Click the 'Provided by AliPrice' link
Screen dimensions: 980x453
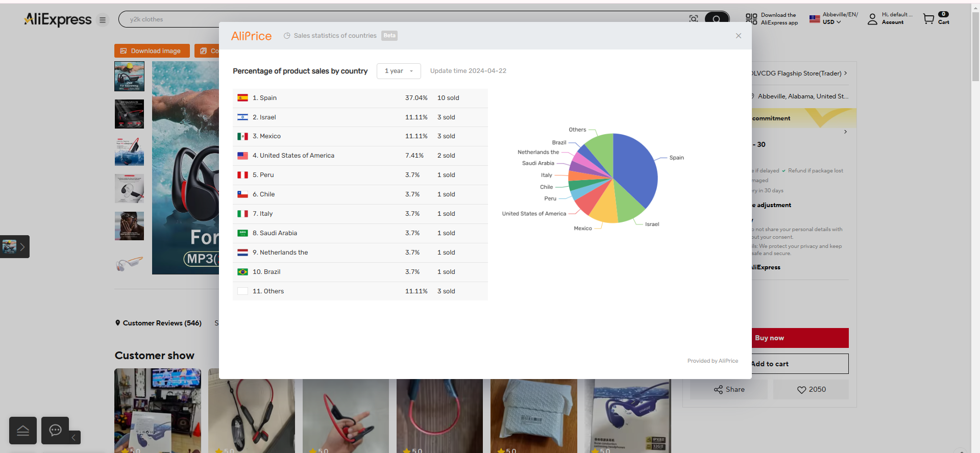tap(713, 361)
